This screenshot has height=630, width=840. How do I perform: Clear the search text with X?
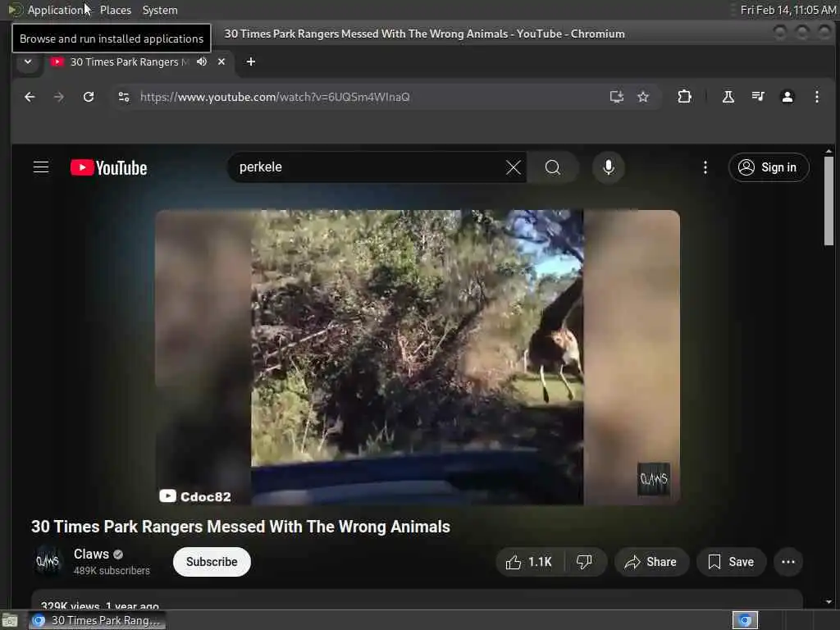(514, 167)
